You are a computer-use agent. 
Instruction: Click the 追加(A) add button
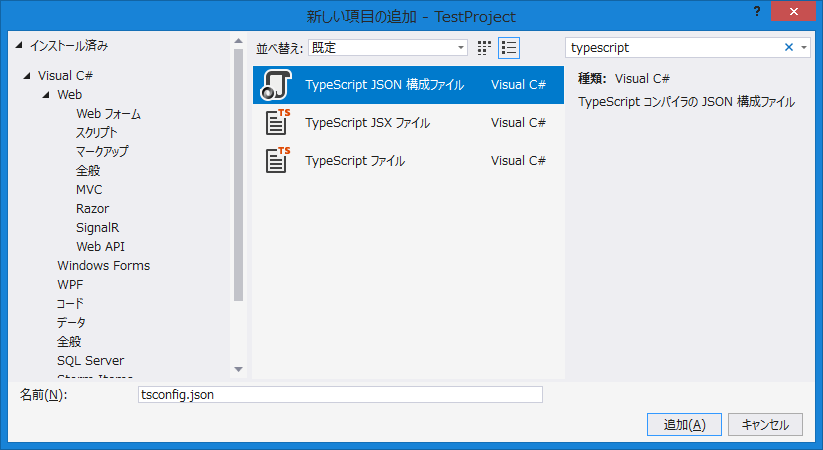click(x=684, y=424)
